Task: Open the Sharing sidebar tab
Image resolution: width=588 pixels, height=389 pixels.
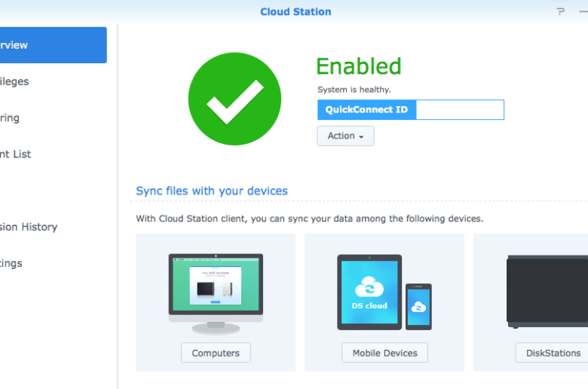Action: pos(10,118)
